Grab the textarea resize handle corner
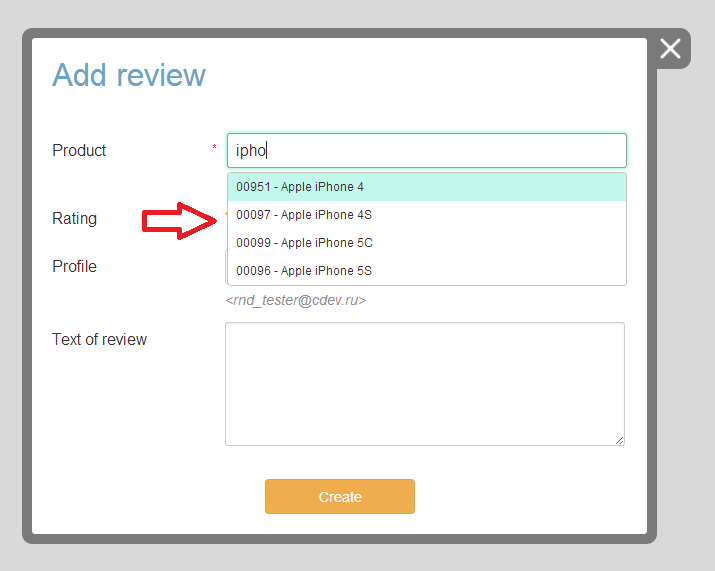 pos(619,440)
